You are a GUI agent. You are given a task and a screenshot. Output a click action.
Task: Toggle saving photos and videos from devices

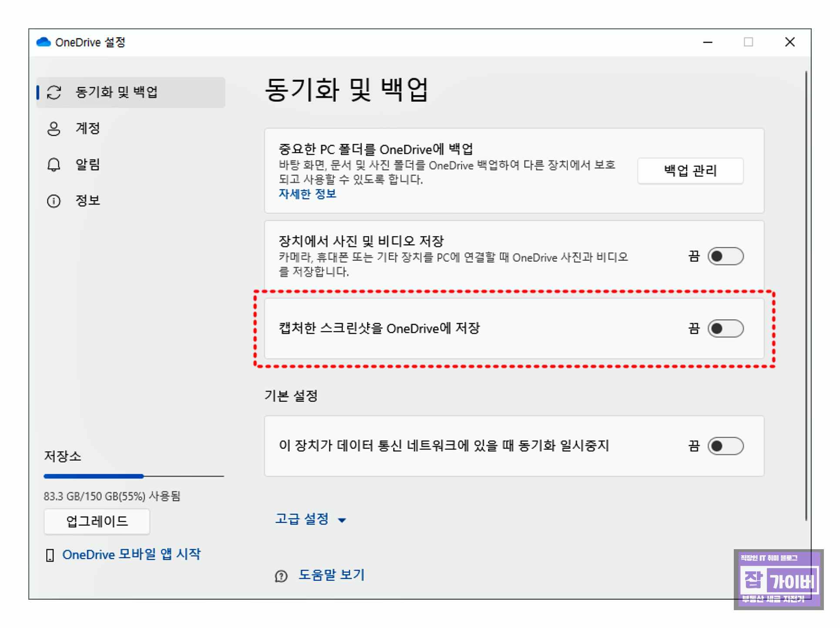click(x=725, y=257)
